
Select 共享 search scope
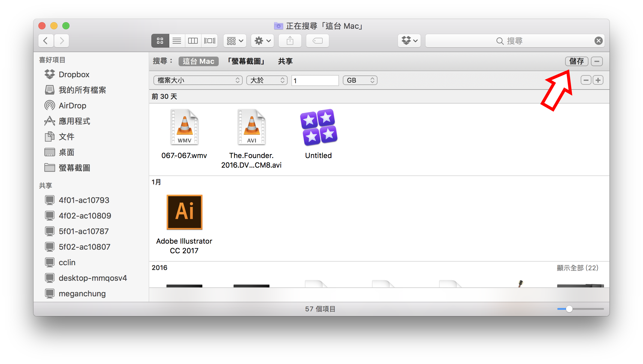[x=285, y=61]
